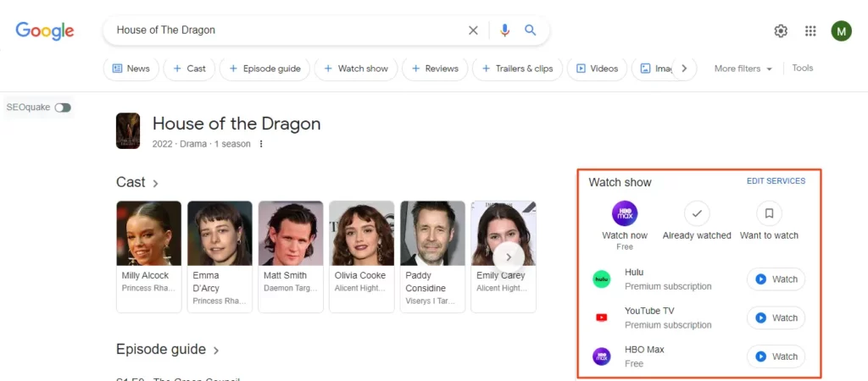Screen dimensions: 868x381
Task: Mark the show as Already watched
Action: (697, 213)
